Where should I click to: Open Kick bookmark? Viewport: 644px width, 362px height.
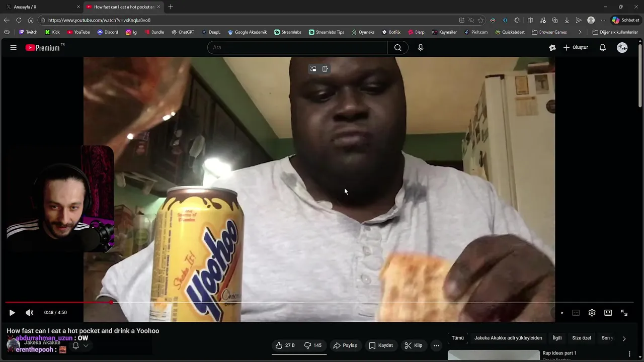(x=52, y=32)
